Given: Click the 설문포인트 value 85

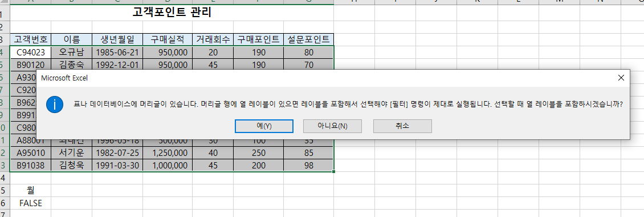Looking at the screenshot, I should (x=308, y=153).
